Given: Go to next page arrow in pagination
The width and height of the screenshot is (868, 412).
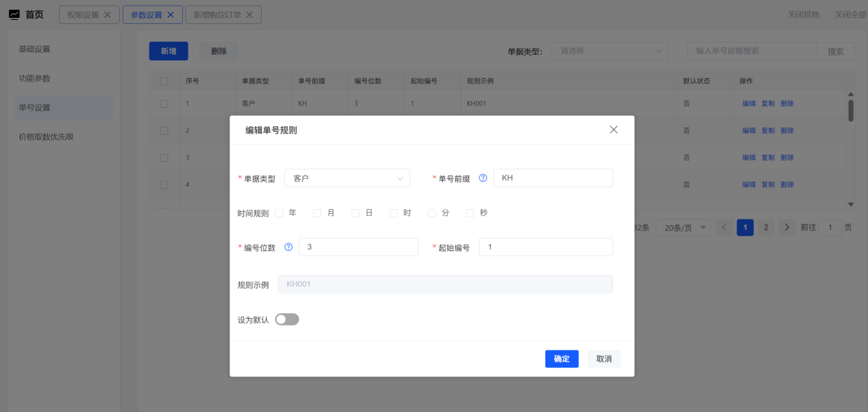Looking at the screenshot, I should coord(786,228).
